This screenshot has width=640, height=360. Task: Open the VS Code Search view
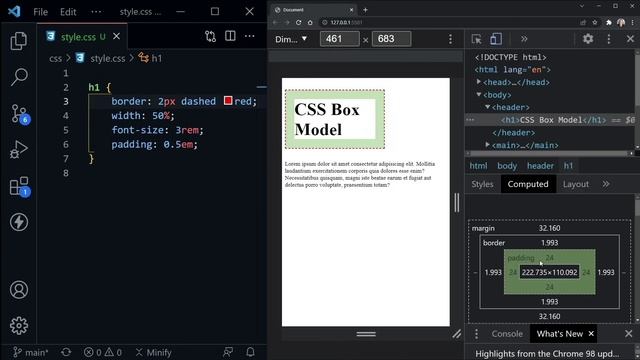tap(19, 77)
